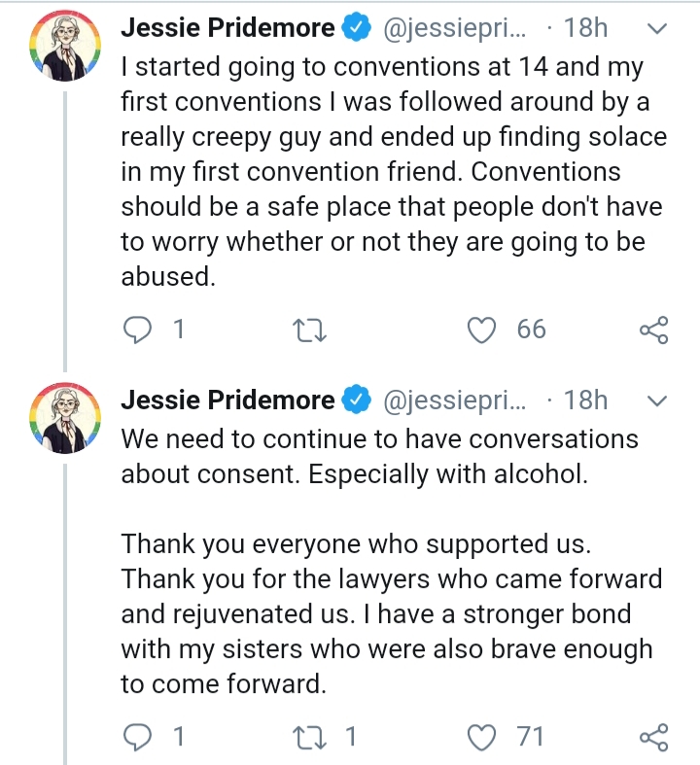Open the @jessiepri... handle on the first tweet
The height and width of the screenshot is (765, 700).
(455, 28)
